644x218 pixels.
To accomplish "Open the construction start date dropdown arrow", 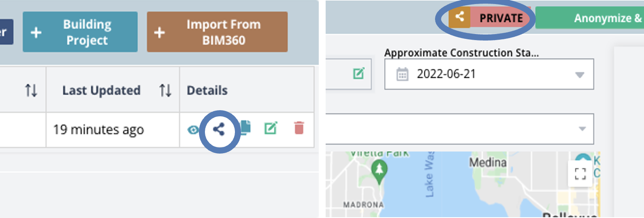I will 580,75.
